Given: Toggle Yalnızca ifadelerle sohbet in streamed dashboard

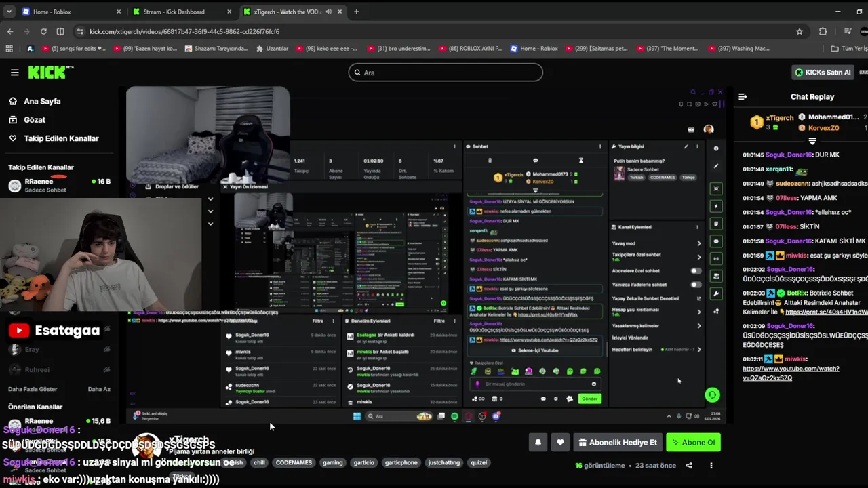Looking at the screenshot, I should pos(695,285).
